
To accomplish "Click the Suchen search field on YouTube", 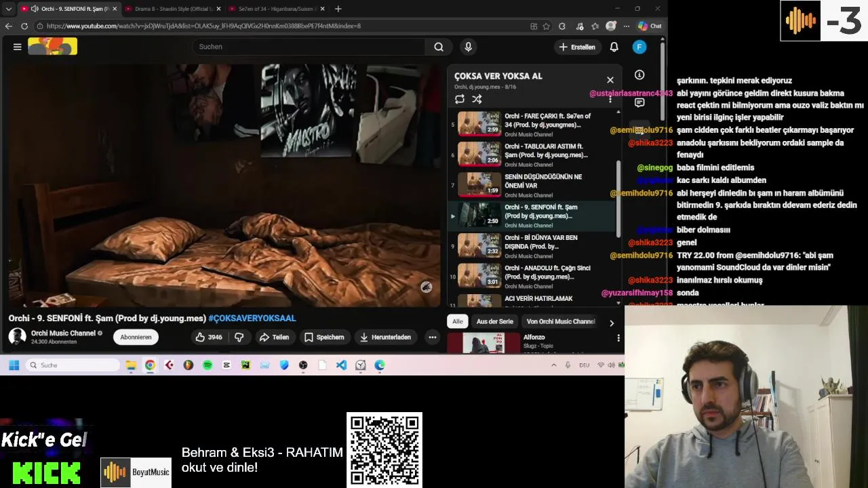I will [x=309, y=47].
